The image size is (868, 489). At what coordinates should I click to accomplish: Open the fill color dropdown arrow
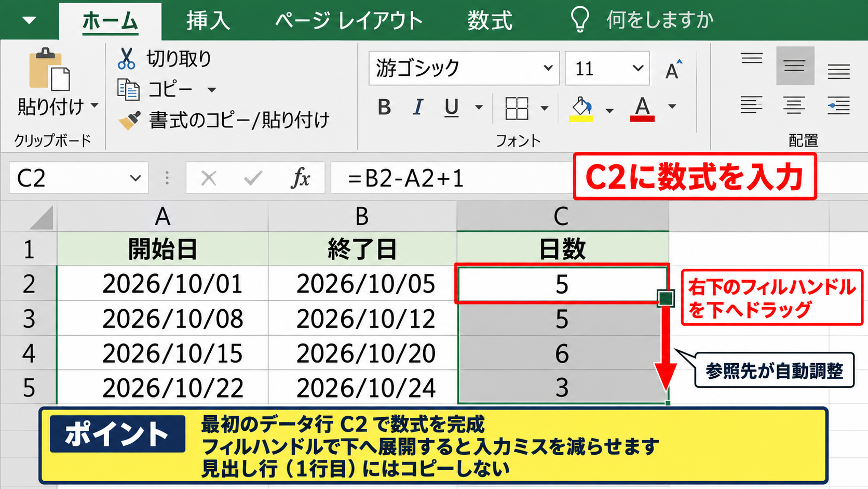pyautogui.click(x=609, y=110)
